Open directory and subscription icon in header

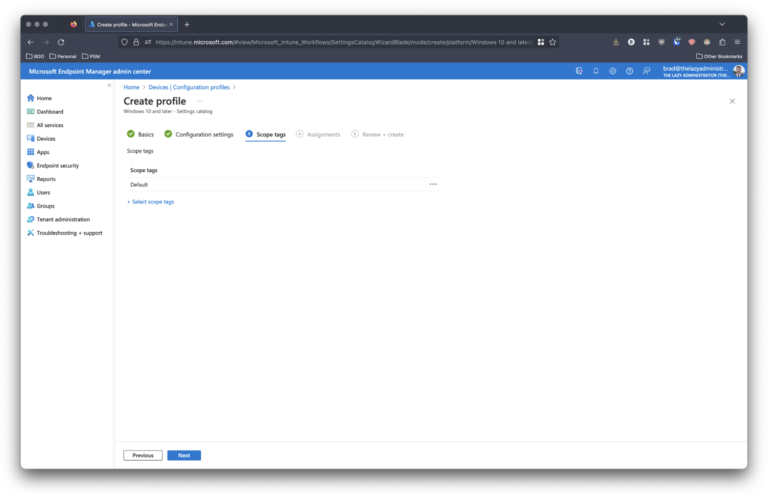coord(579,71)
